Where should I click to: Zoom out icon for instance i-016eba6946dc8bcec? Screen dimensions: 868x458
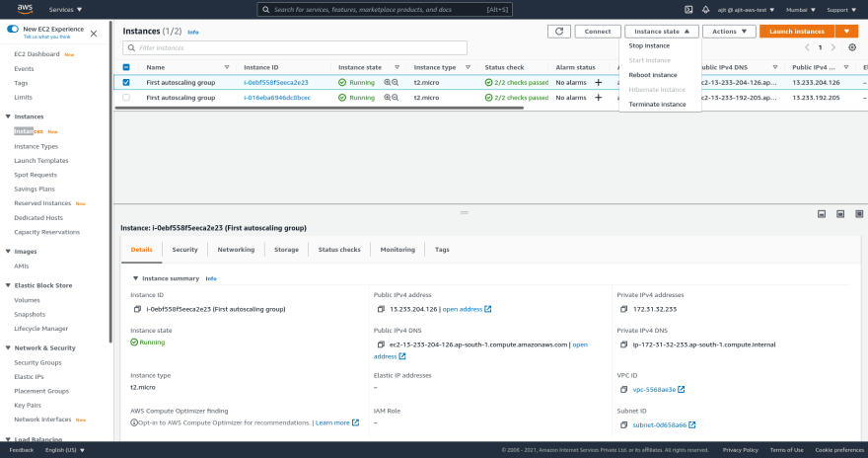click(x=396, y=98)
